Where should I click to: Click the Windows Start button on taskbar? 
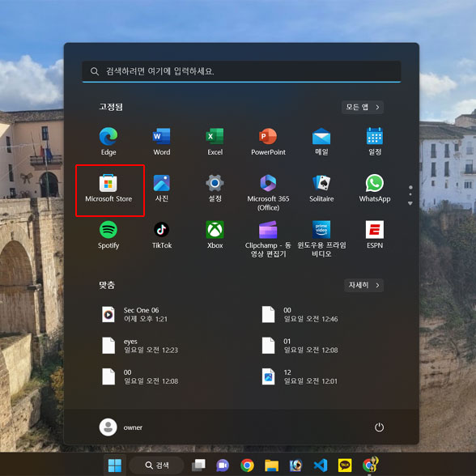click(115, 465)
